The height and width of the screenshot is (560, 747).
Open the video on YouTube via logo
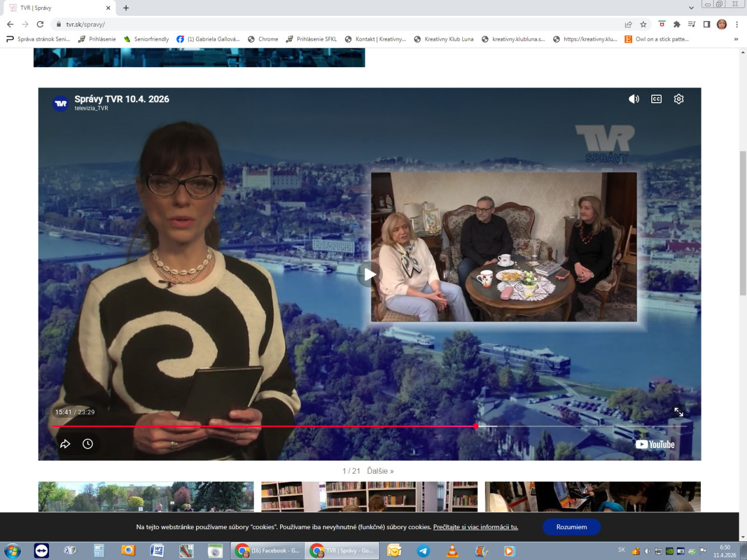click(x=655, y=444)
